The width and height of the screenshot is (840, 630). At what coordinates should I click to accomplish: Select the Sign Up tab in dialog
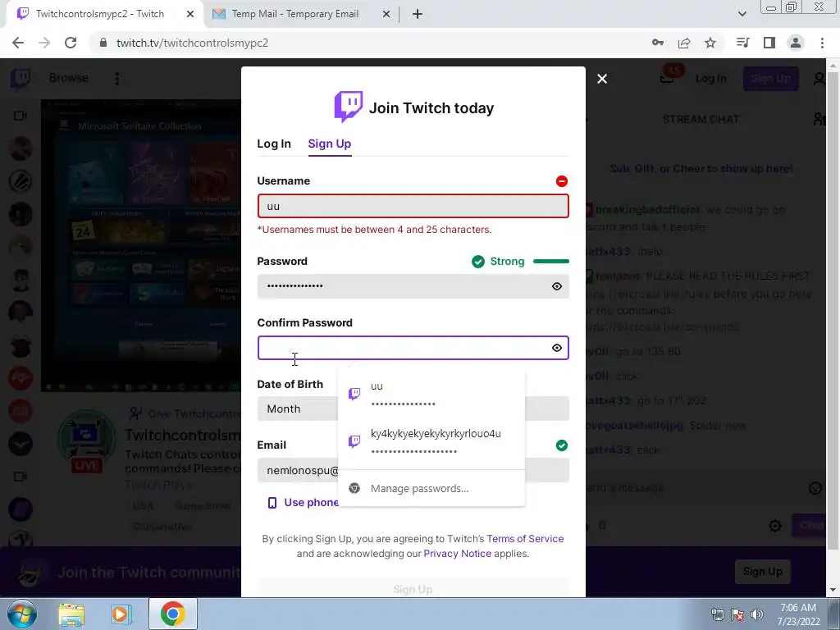pyautogui.click(x=330, y=144)
